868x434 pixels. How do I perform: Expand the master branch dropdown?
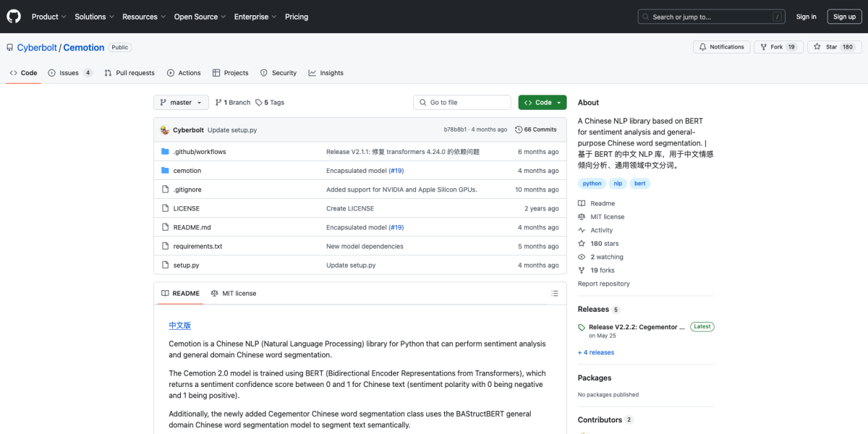point(181,103)
